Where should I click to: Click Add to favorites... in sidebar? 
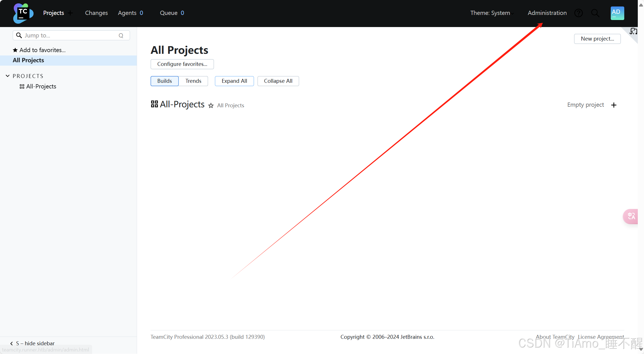pos(39,50)
